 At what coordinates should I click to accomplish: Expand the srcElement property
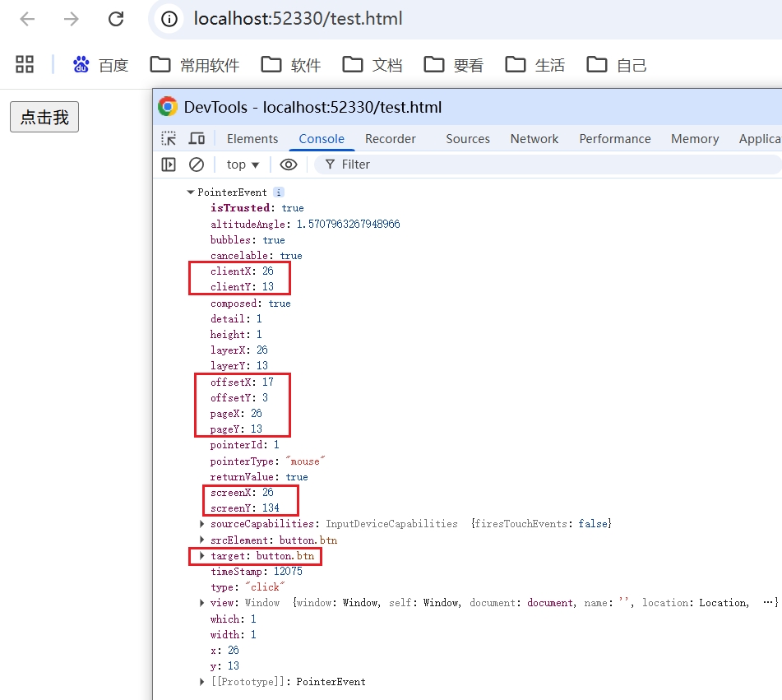[201, 540]
